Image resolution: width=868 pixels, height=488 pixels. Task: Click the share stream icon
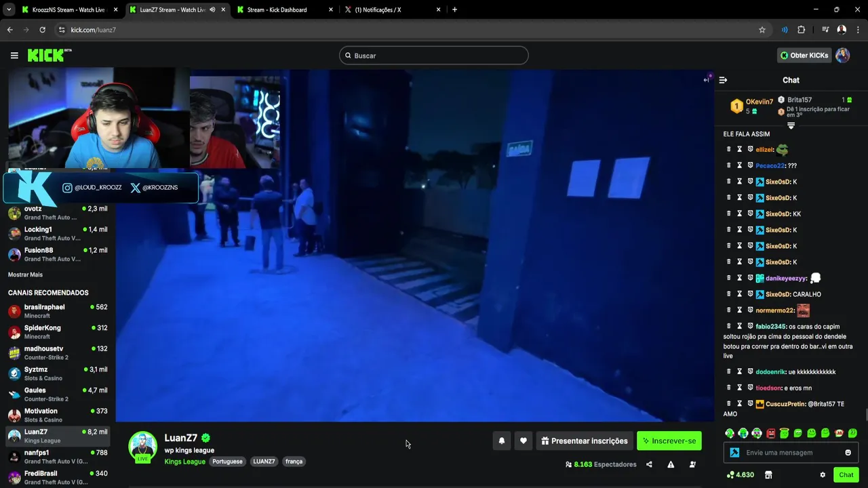pos(649,464)
